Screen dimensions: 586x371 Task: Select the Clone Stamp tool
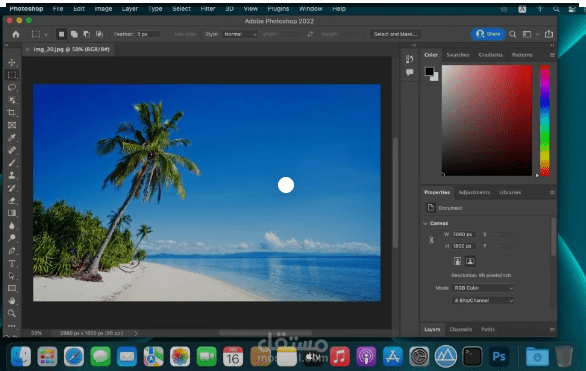pyautogui.click(x=12, y=176)
